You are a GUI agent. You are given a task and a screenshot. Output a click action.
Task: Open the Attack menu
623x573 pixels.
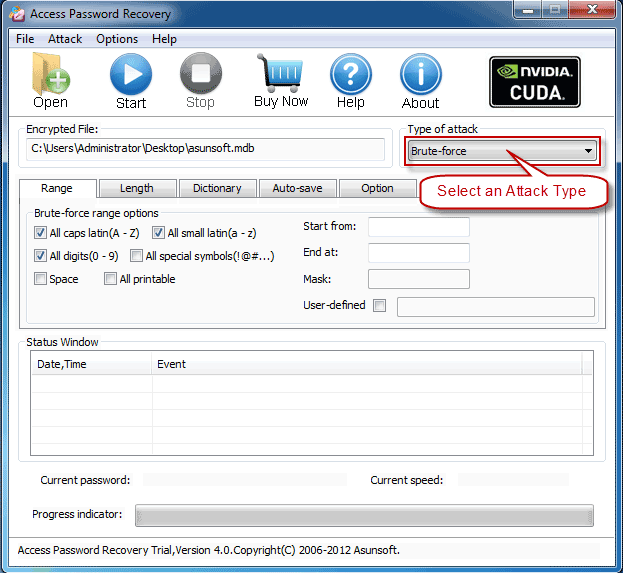pyautogui.click(x=65, y=39)
